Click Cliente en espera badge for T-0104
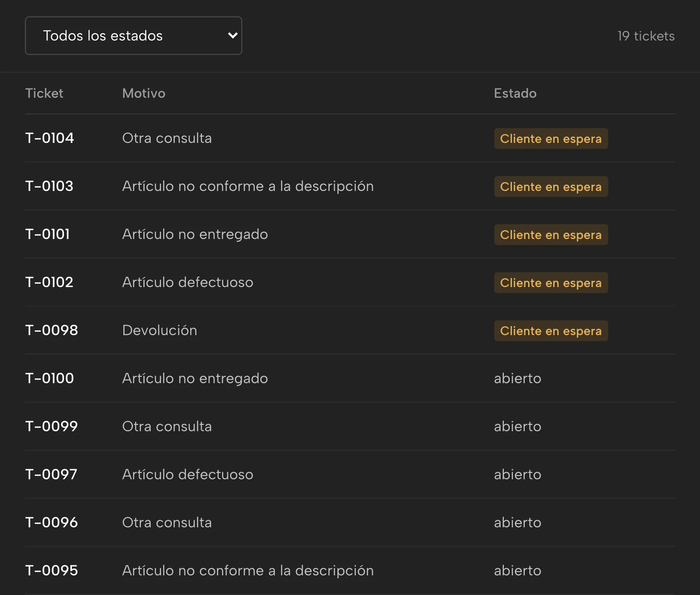Image resolution: width=700 pixels, height=595 pixels. click(551, 139)
